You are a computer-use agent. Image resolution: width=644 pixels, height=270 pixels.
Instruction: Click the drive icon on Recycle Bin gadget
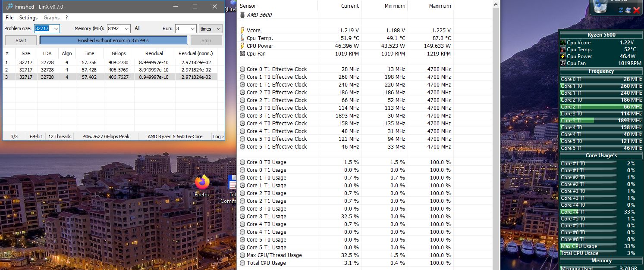[628, 10]
